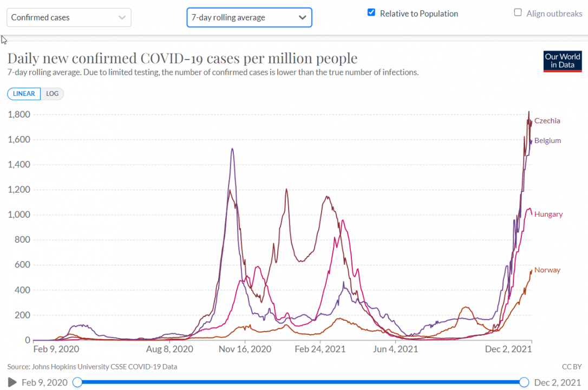Select the Belgium line label
This screenshot has height=390, width=588.
[547, 141]
